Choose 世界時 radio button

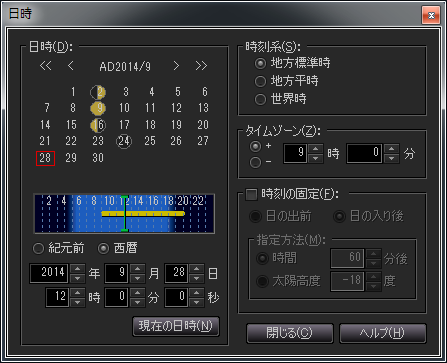tap(260, 99)
